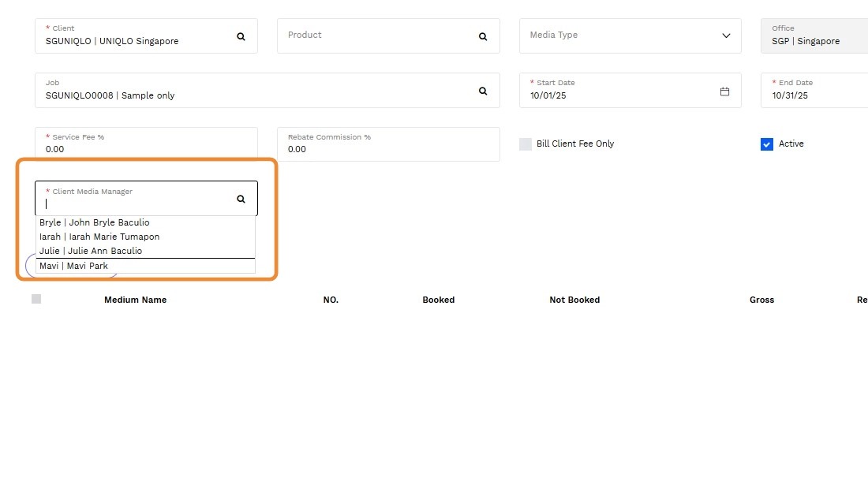Click the Client field search icon
Image resolution: width=868 pixels, height=485 pixels.
click(241, 36)
